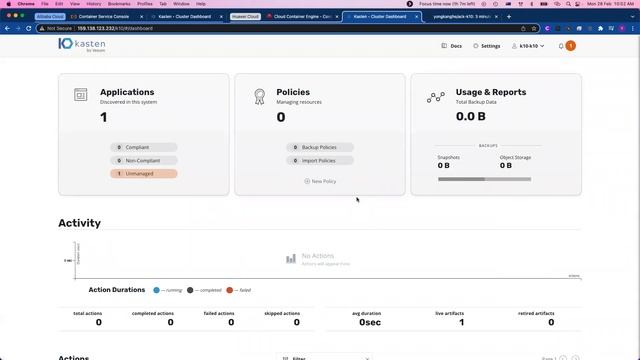Viewport: 640px width, 360px height.
Task: Open the Policies card heading
Action: (293, 92)
